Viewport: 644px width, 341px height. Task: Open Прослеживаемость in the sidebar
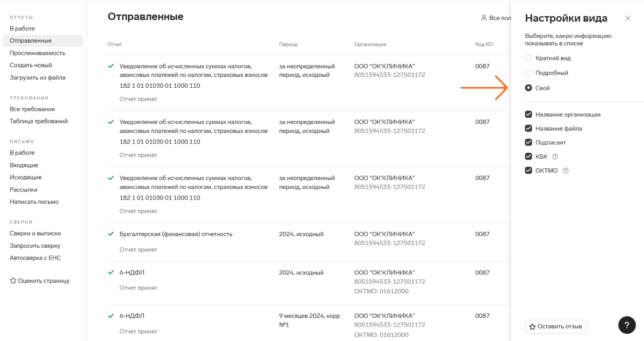tap(38, 53)
